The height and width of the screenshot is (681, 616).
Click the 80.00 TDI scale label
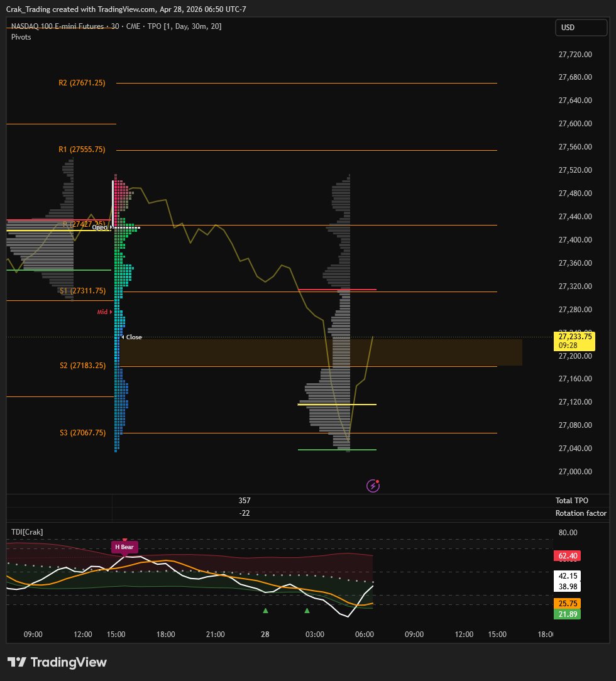pos(568,533)
